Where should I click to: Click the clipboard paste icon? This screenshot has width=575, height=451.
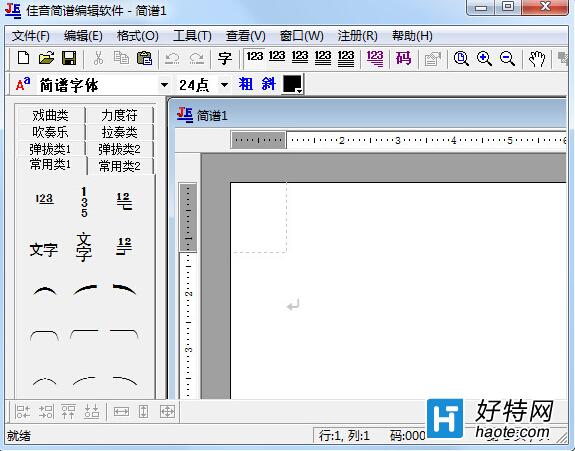[144, 58]
